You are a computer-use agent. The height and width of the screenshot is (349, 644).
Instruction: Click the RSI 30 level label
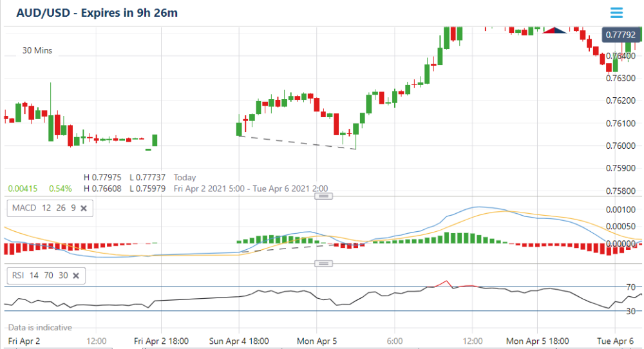631,311
